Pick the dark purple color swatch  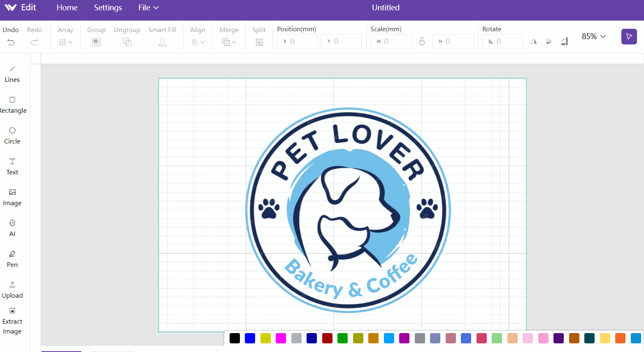pyautogui.click(x=558, y=338)
